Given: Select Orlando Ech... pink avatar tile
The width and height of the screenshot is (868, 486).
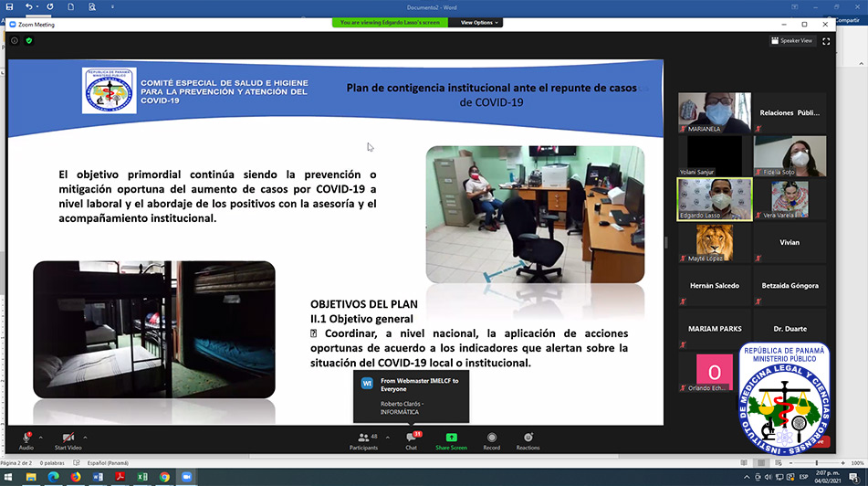Looking at the screenshot, I should coord(715,372).
